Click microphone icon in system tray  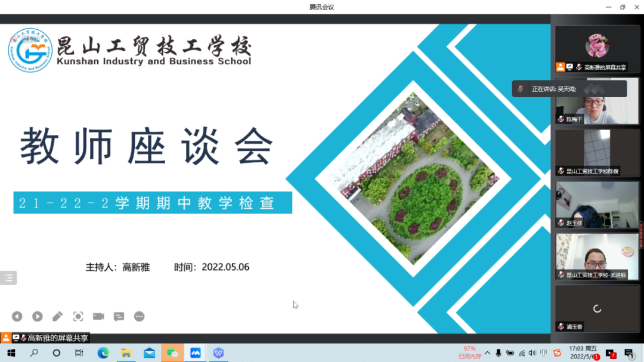(498, 353)
